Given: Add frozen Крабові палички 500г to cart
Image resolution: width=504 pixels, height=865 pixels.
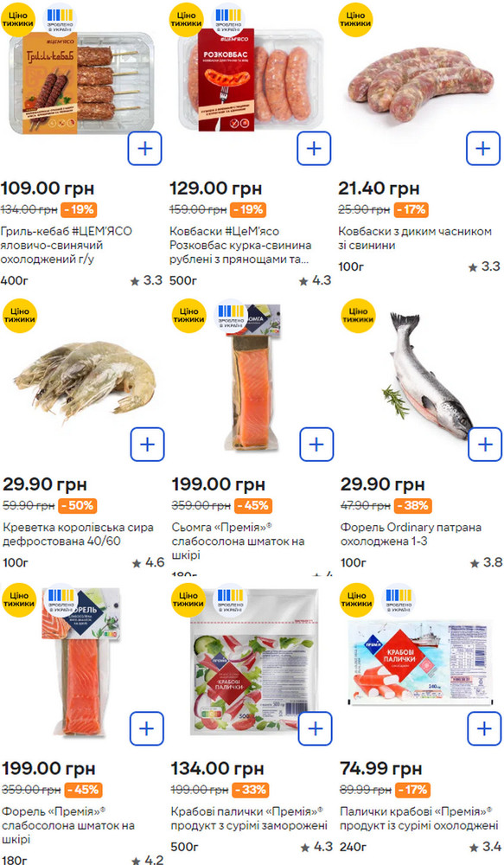Looking at the screenshot, I should 316,728.
